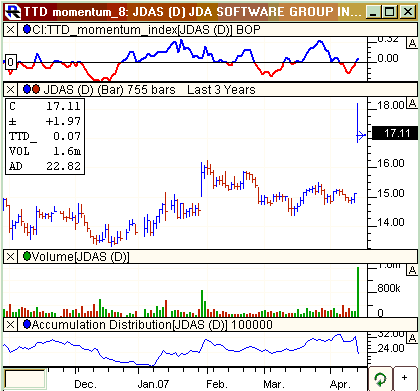
Task: Click the 18.00 price scale label
Action: pyautogui.click(x=391, y=105)
